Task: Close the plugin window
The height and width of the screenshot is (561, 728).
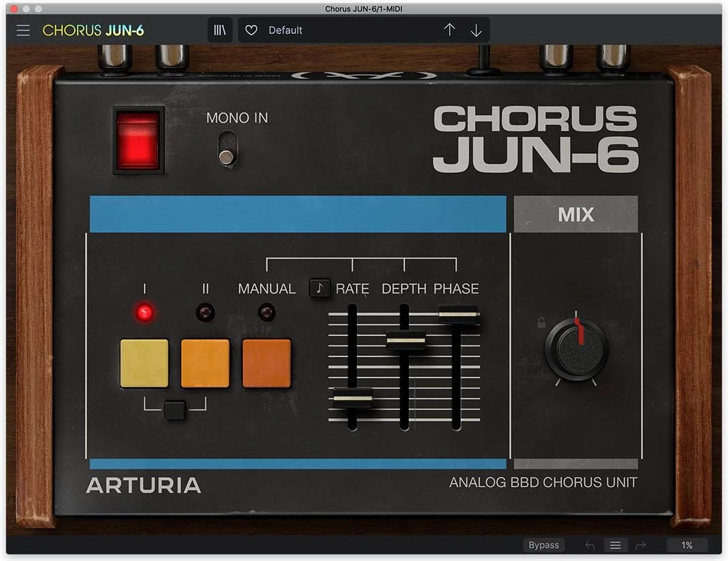Action: click(14, 9)
